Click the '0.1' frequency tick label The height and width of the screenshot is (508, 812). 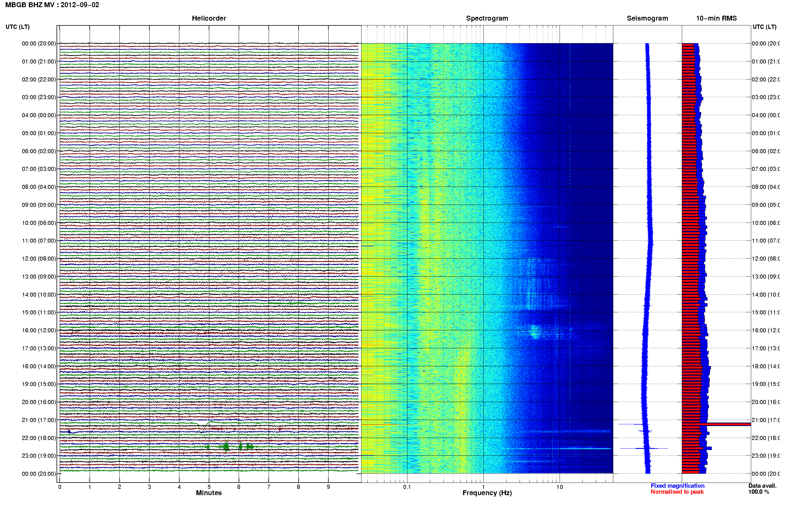(x=407, y=487)
